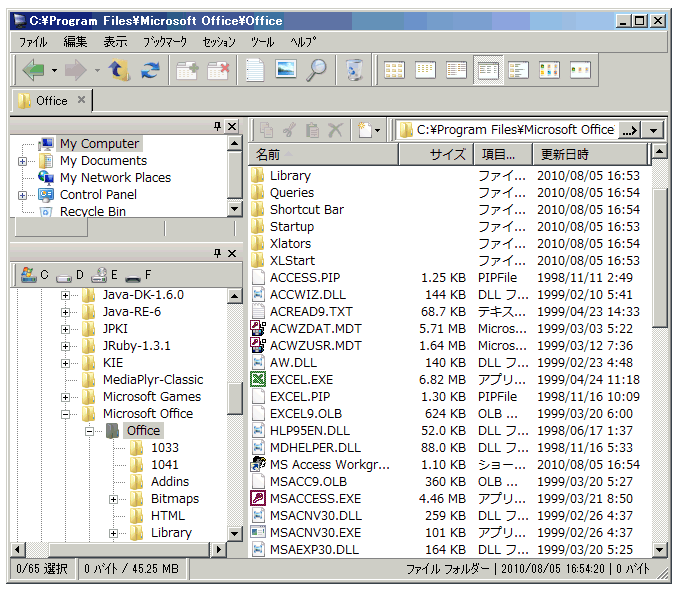The height and width of the screenshot is (589, 677).
Task: Open the image preview icon
Action: (286, 69)
